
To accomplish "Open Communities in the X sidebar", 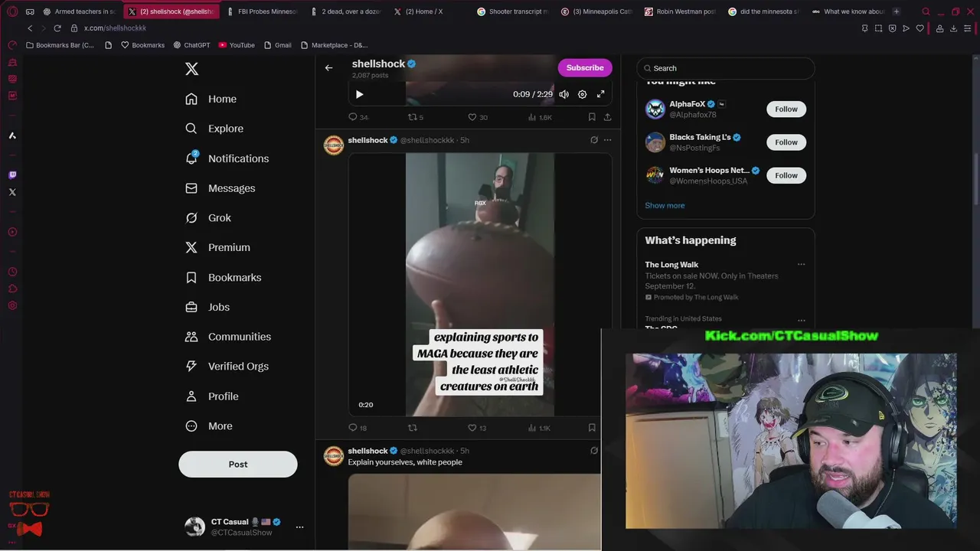I will point(227,337).
